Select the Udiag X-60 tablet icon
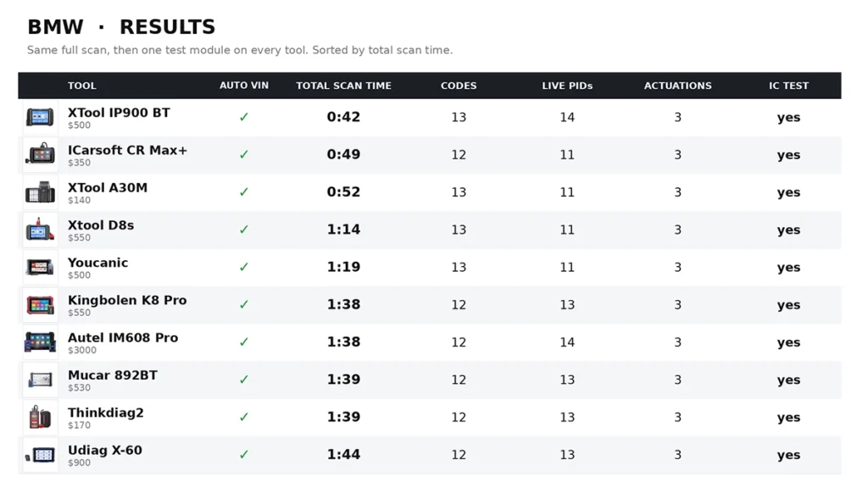The height and width of the screenshot is (488, 868). click(x=40, y=455)
